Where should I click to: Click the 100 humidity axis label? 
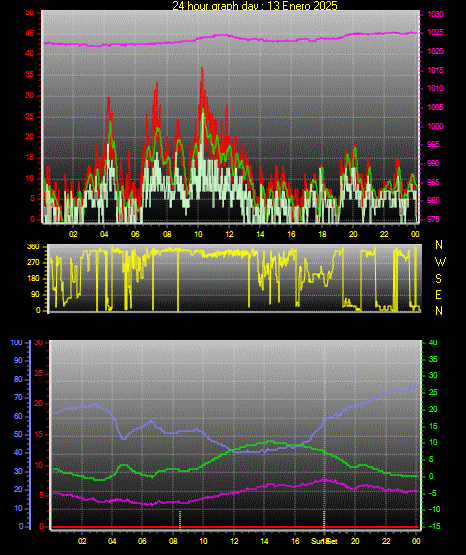coord(16,343)
